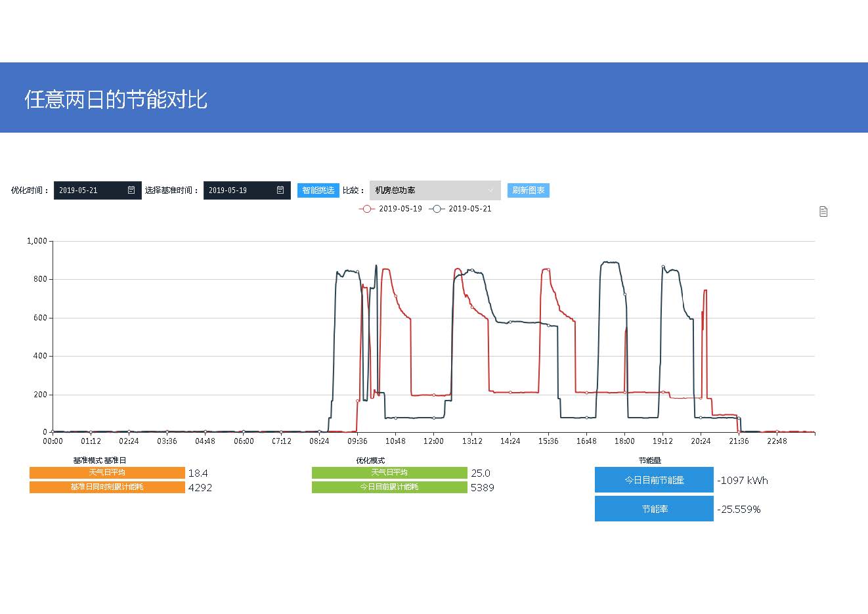868x614 pixels.
Task: Click the chevron arrow of 比较 dropdown
Action: [490, 190]
